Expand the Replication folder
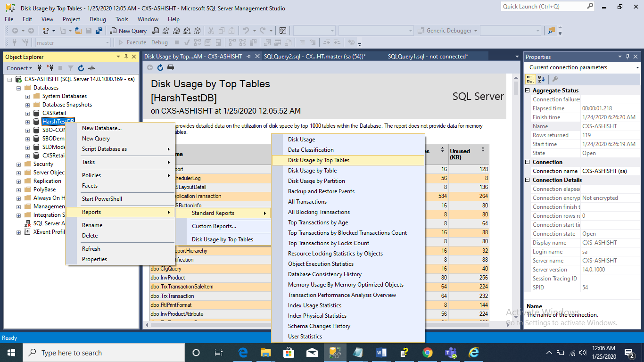The height and width of the screenshot is (362, 644). coord(19,181)
